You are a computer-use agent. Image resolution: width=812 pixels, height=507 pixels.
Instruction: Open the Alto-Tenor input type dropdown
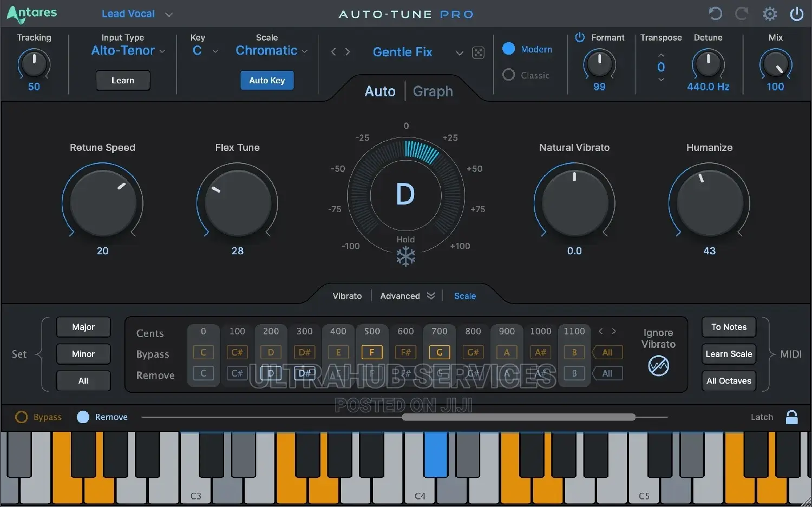click(128, 50)
